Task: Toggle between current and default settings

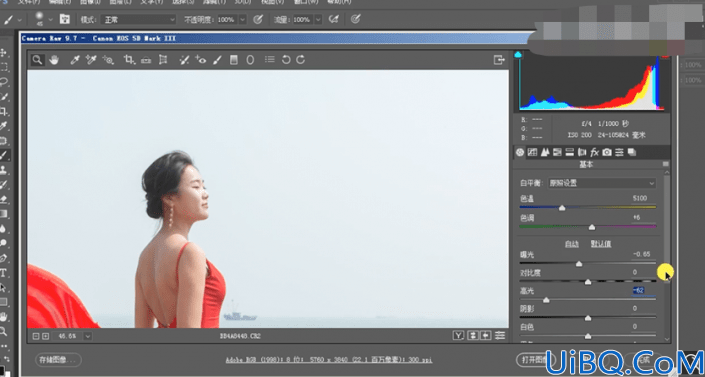Action: click(x=500, y=336)
